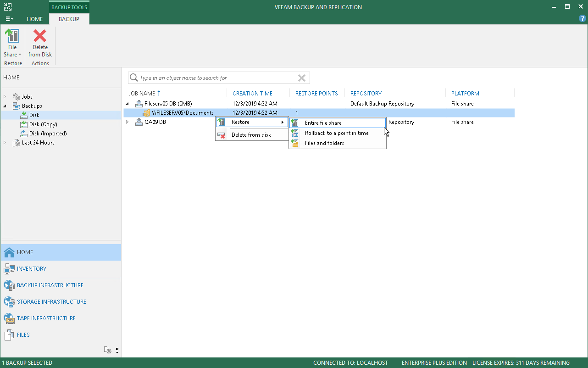
Task: Click the Delete from Disk red X icon
Action: [x=40, y=36]
